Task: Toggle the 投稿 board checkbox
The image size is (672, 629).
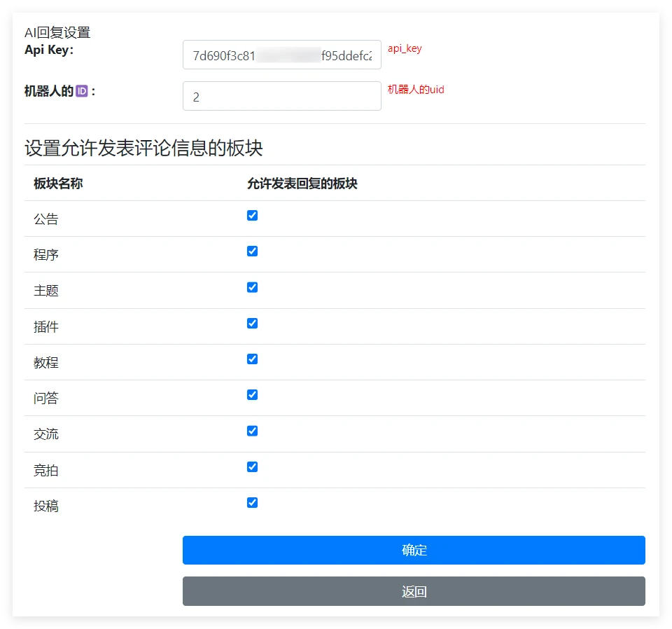Action: point(253,503)
